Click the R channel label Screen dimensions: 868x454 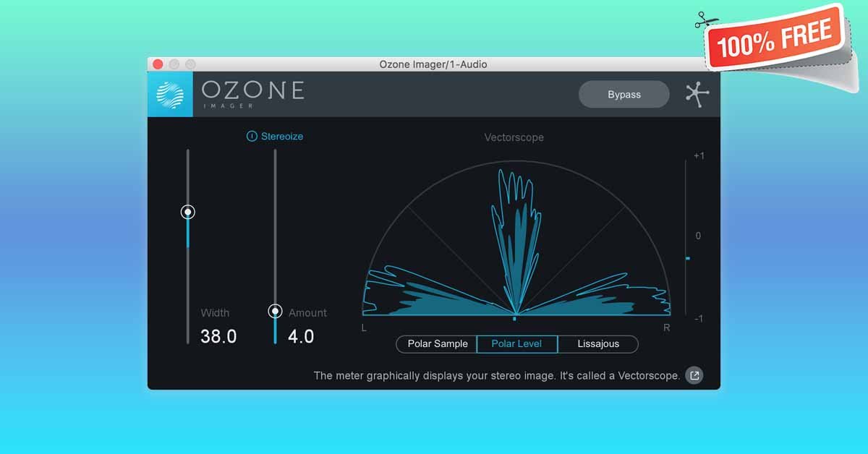[667, 328]
